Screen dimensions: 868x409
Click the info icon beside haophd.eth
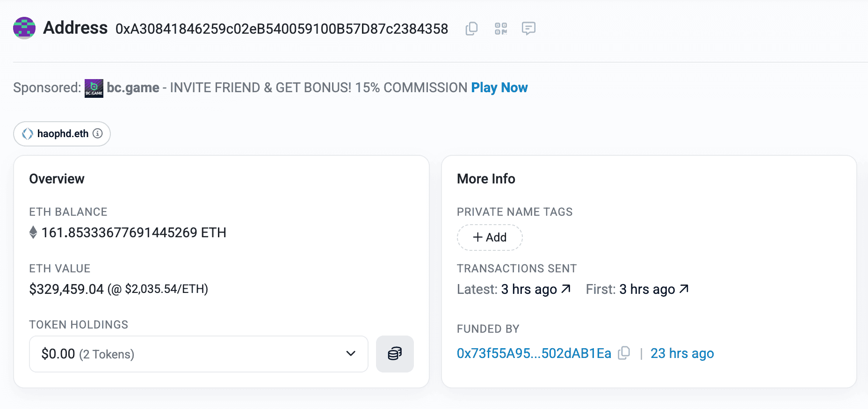[x=97, y=134]
